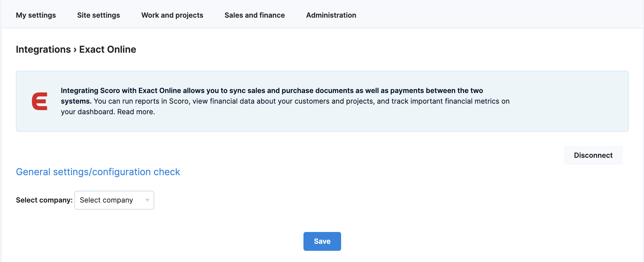Click the Read more link
This screenshot has height=262, width=644.
click(136, 112)
